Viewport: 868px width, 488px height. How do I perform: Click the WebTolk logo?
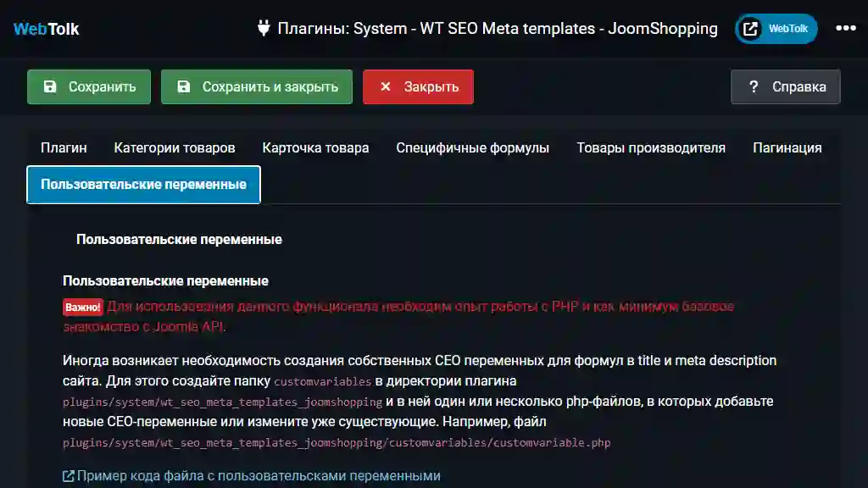tap(47, 29)
